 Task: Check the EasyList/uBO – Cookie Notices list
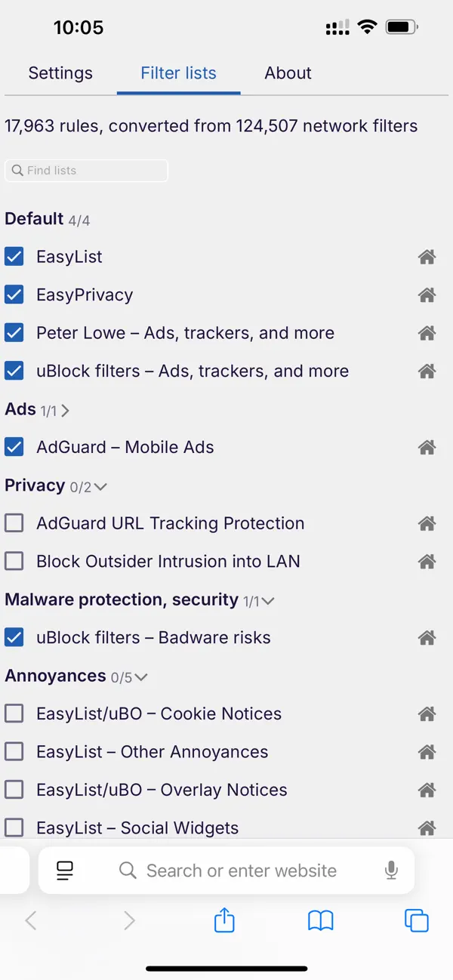pos(14,713)
